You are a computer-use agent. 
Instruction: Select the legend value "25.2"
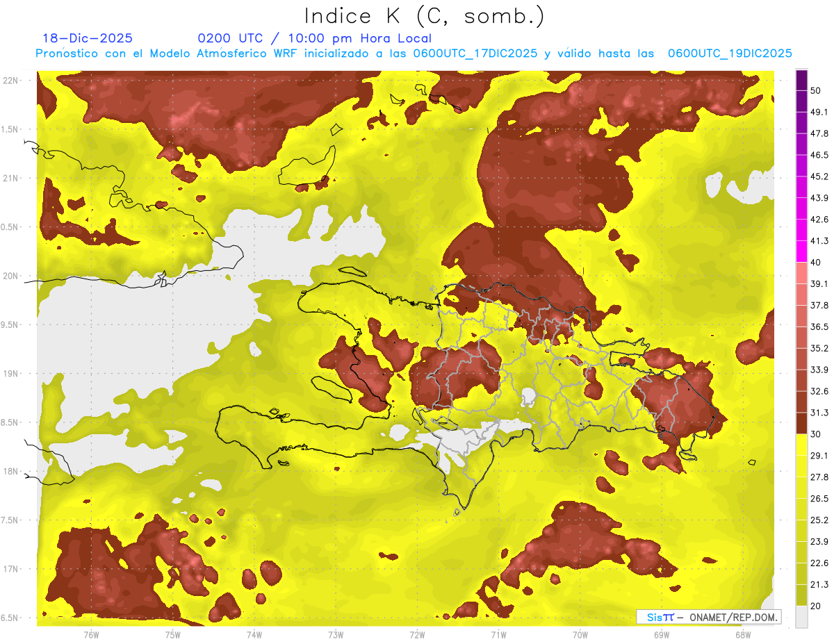pyautogui.click(x=819, y=520)
